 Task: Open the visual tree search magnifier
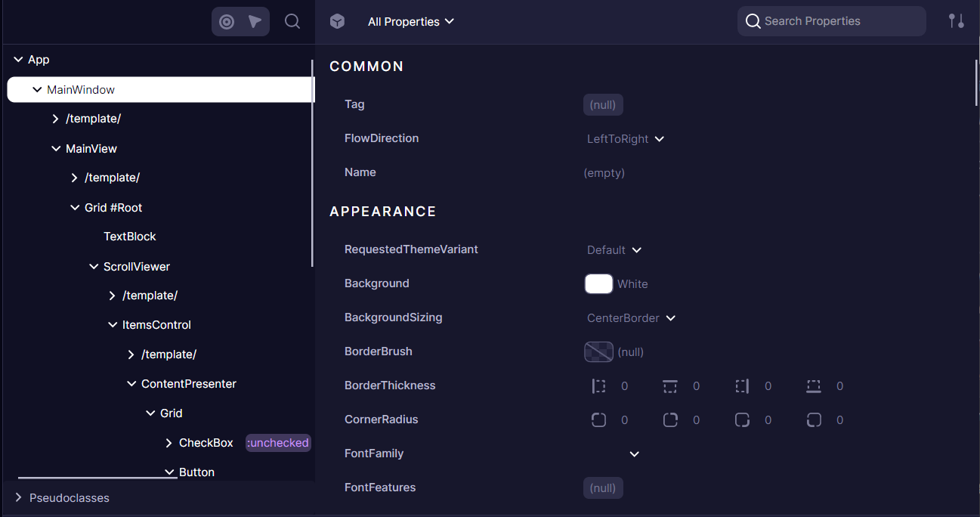tap(292, 21)
